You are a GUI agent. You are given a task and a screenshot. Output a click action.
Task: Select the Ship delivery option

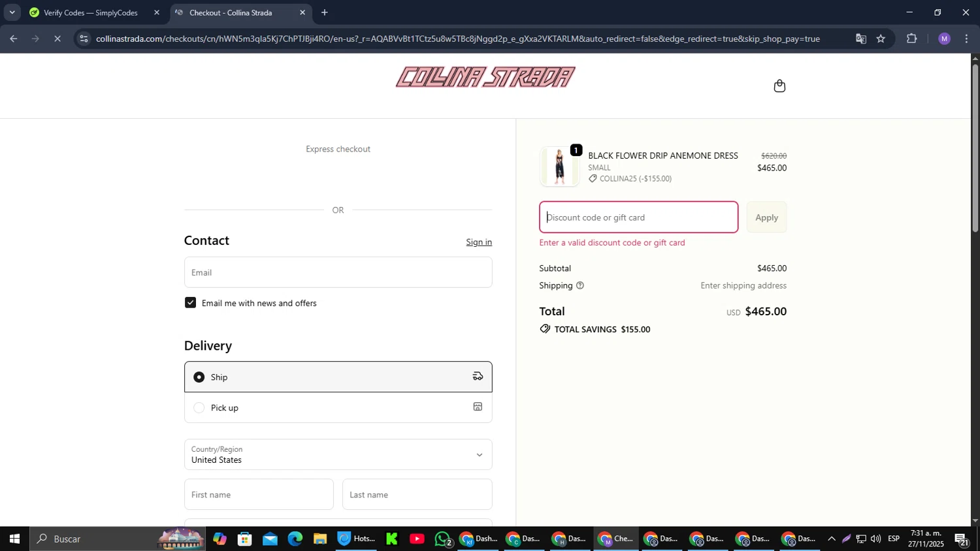point(338,377)
